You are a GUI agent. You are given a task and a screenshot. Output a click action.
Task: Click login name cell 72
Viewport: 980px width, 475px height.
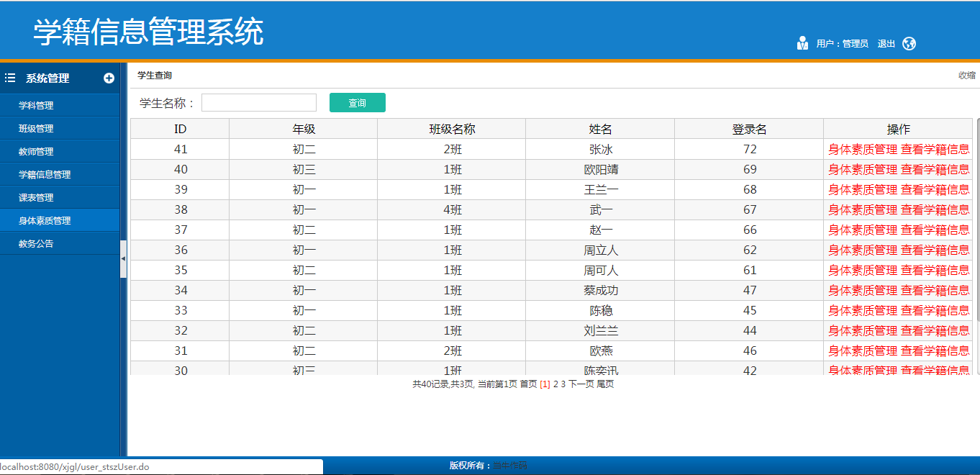point(749,150)
